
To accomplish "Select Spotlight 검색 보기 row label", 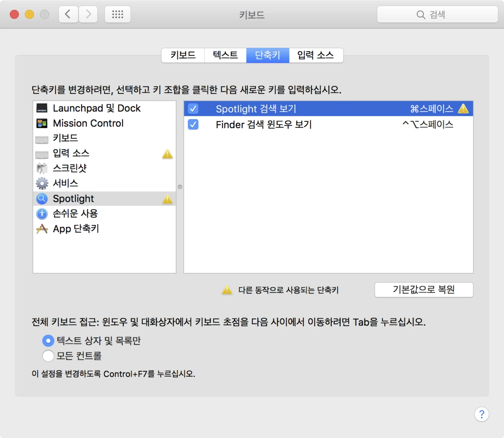I will tap(256, 109).
